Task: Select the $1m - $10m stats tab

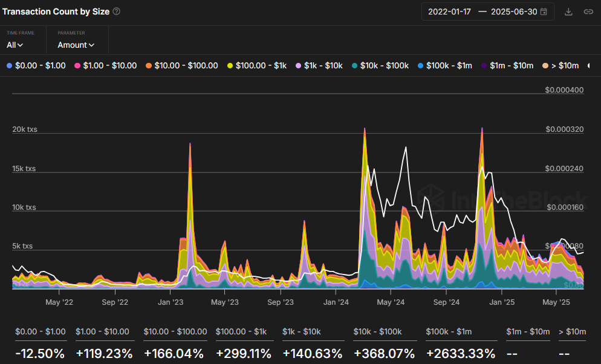Action: [x=528, y=332]
